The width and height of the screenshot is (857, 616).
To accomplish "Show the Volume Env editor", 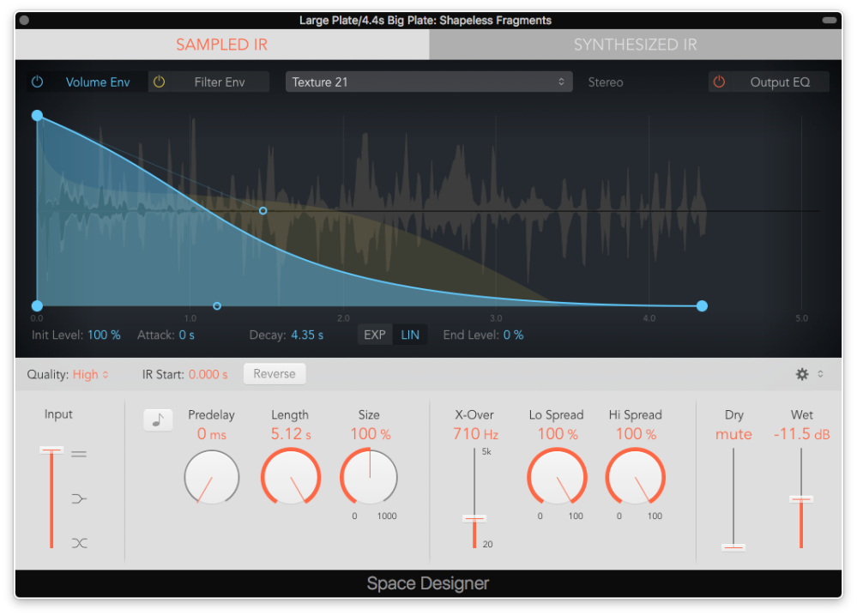I will pos(98,82).
